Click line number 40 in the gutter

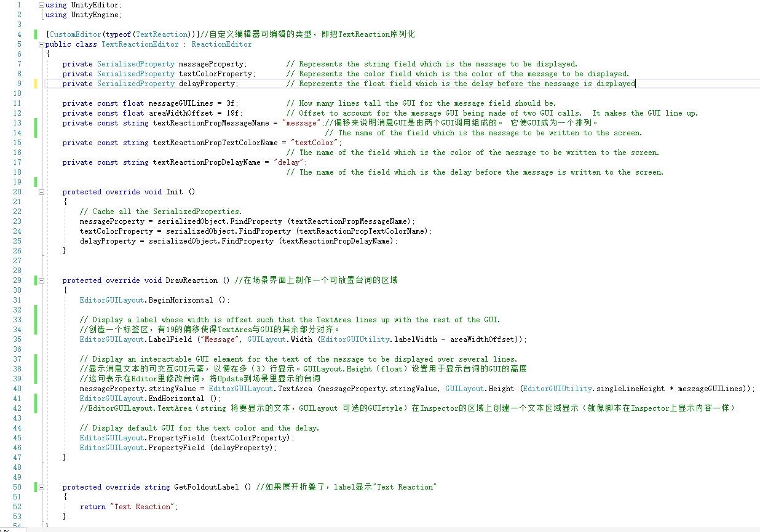tap(17, 389)
